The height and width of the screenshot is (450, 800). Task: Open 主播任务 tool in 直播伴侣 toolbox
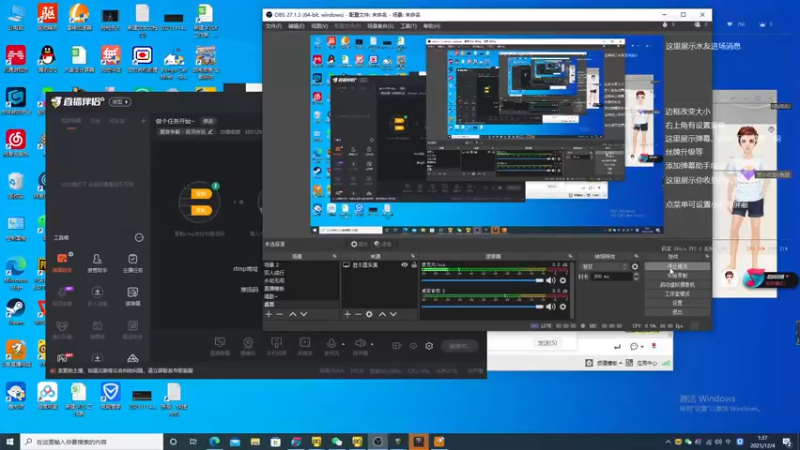tap(133, 263)
